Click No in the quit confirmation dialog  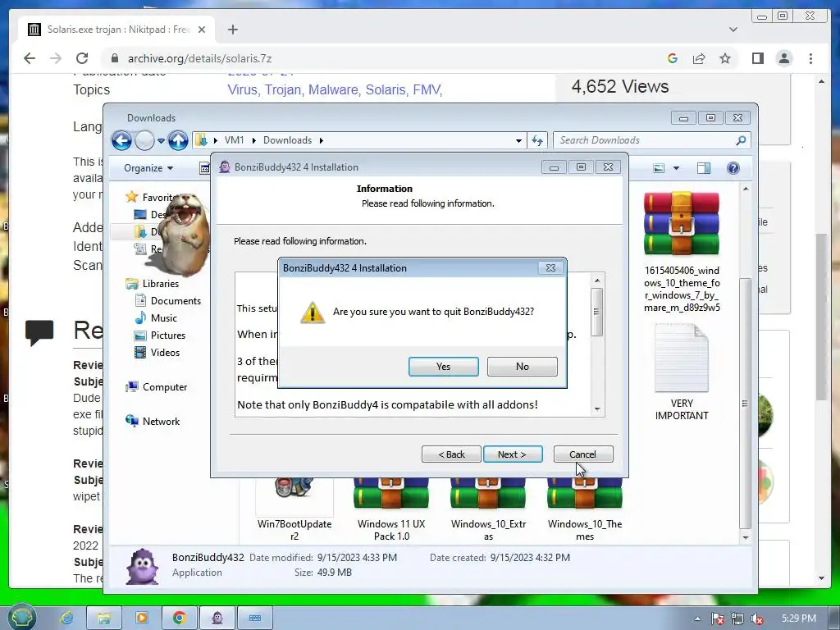click(522, 367)
